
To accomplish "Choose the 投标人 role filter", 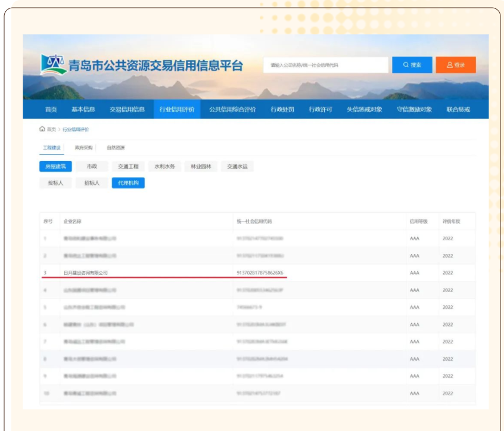I will (x=55, y=183).
